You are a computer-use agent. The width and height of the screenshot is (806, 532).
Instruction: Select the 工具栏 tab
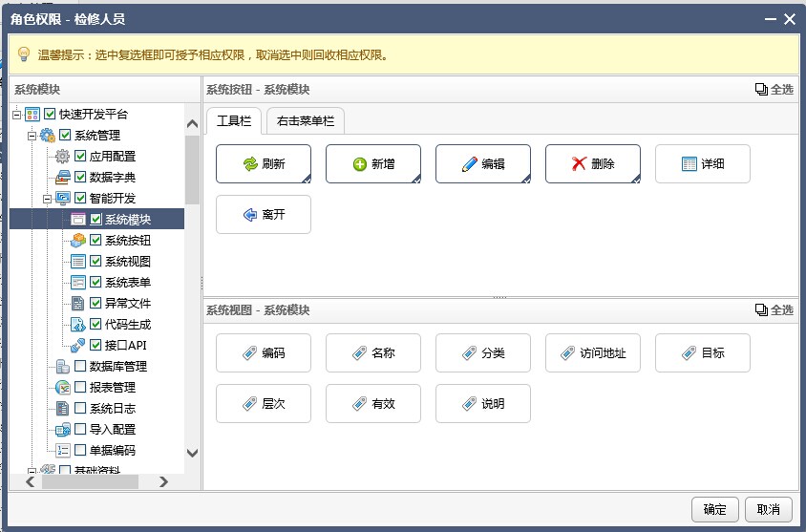tap(234, 121)
